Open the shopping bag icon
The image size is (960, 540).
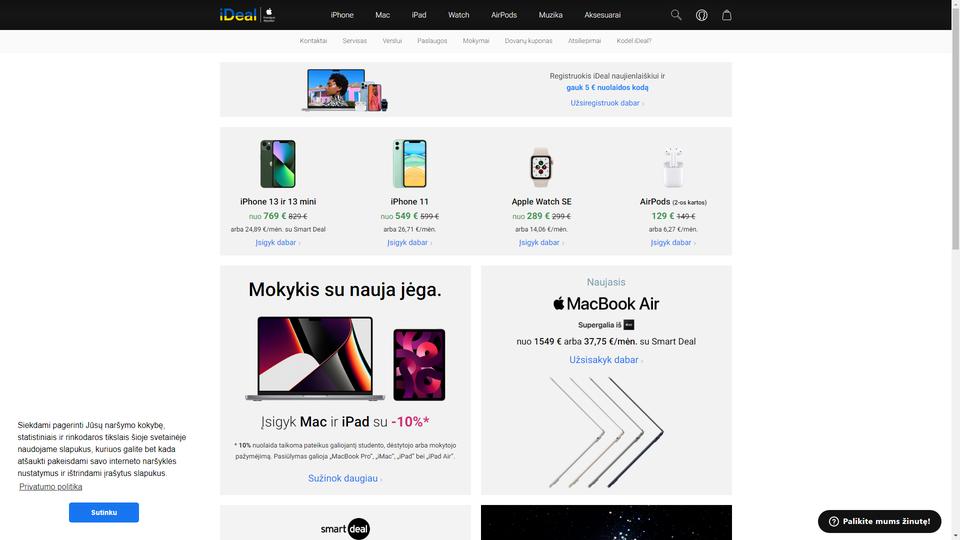click(x=727, y=15)
